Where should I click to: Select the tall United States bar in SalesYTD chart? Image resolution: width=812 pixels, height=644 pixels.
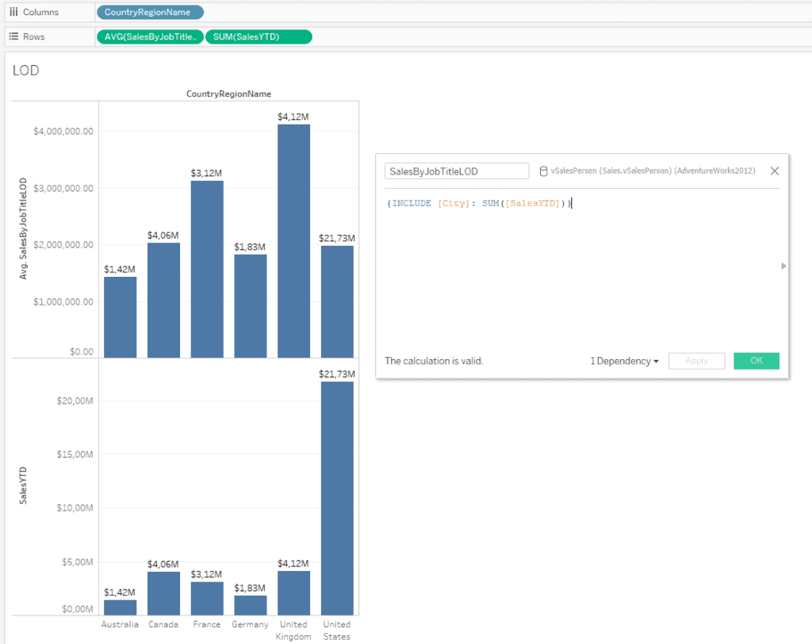click(x=337, y=498)
